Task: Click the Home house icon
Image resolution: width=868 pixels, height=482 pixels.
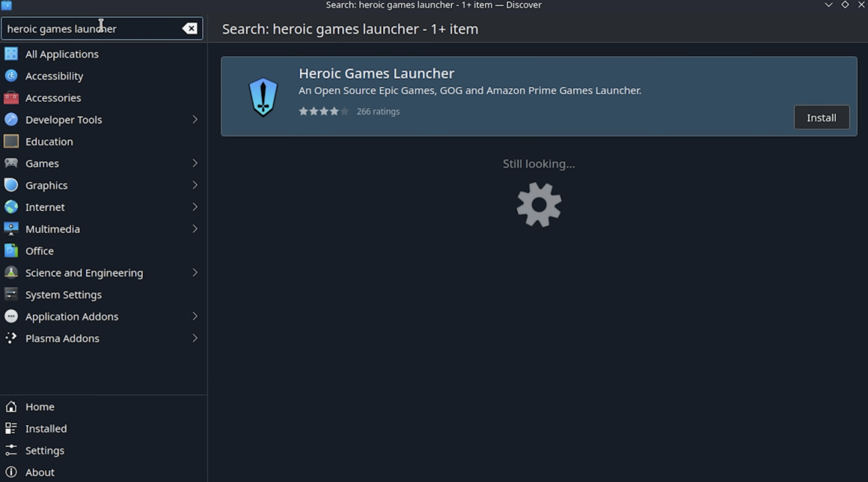Action: point(11,406)
